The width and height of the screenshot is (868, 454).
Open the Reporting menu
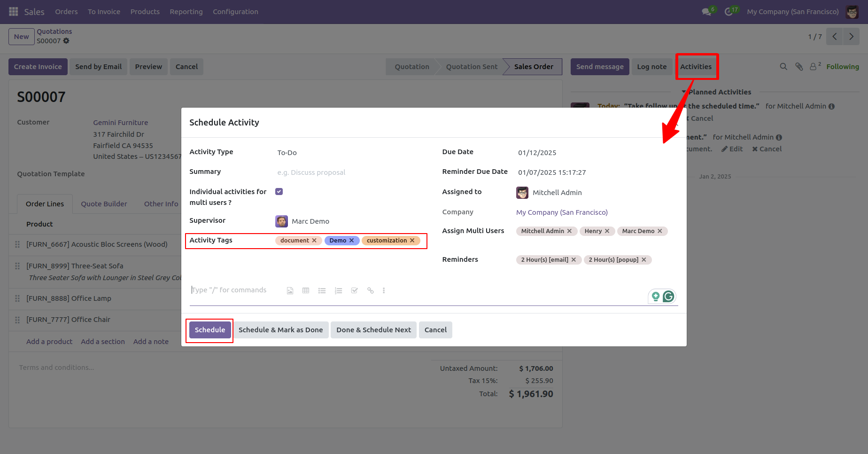pos(186,12)
